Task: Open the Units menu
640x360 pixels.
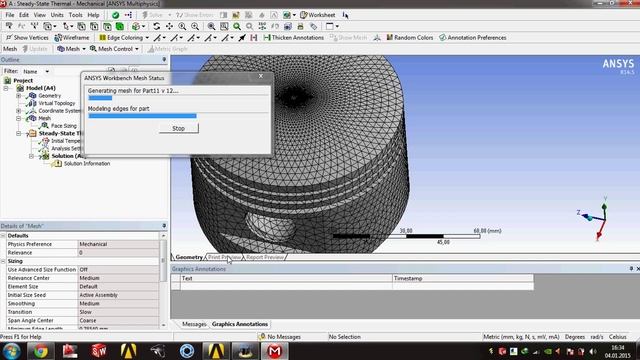Action: click(57, 15)
